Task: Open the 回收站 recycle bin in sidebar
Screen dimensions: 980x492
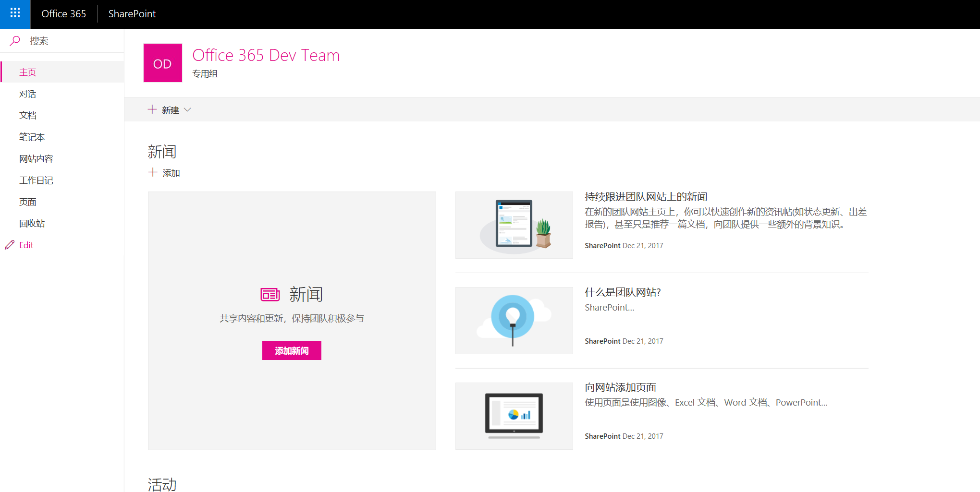Action: 32,223
